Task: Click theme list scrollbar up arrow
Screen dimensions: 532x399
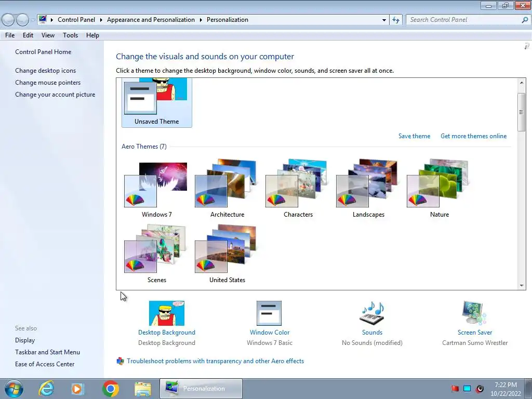Action: pos(522,83)
